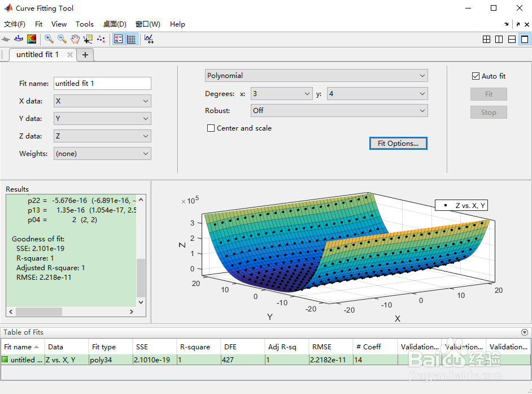Click the Fit button

[x=489, y=94]
